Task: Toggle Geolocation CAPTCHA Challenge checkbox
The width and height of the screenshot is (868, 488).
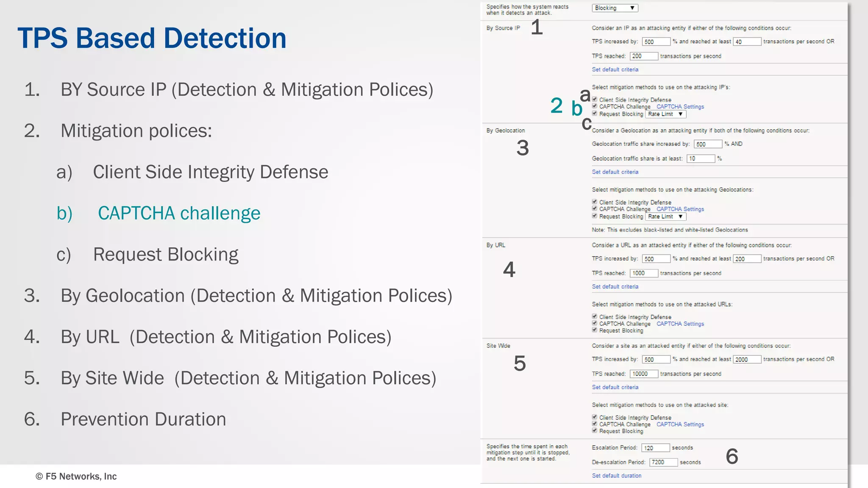Action: pos(595,208)
